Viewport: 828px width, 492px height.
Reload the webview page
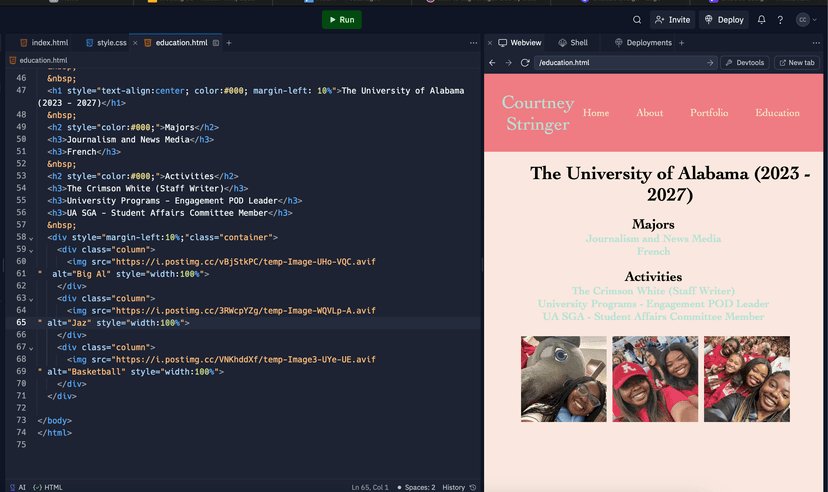pyautogui.click(x=525, y=63)
